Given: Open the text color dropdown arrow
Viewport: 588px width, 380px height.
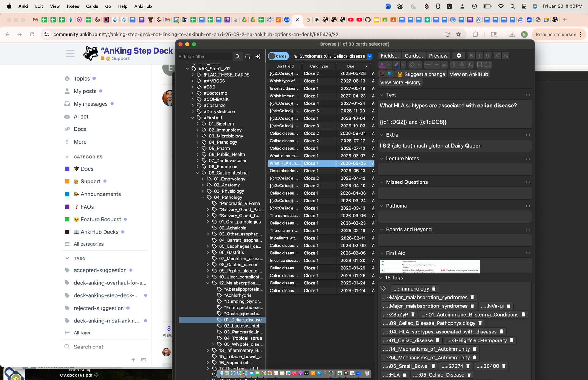Looking at the screenshot, I should (389, 65).
